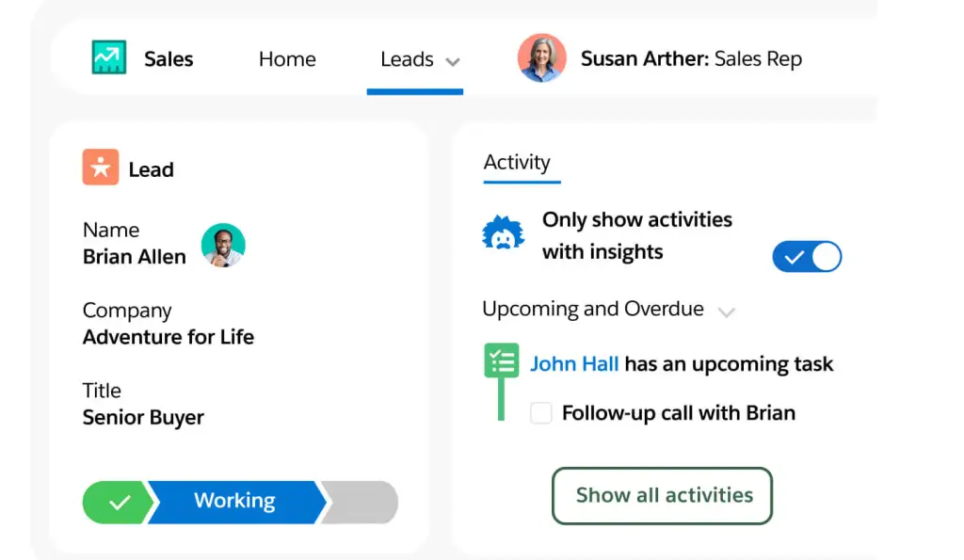This screenshot has height=560, width=964.
Task: Click the Show all activities button
Action: (662, 496)
